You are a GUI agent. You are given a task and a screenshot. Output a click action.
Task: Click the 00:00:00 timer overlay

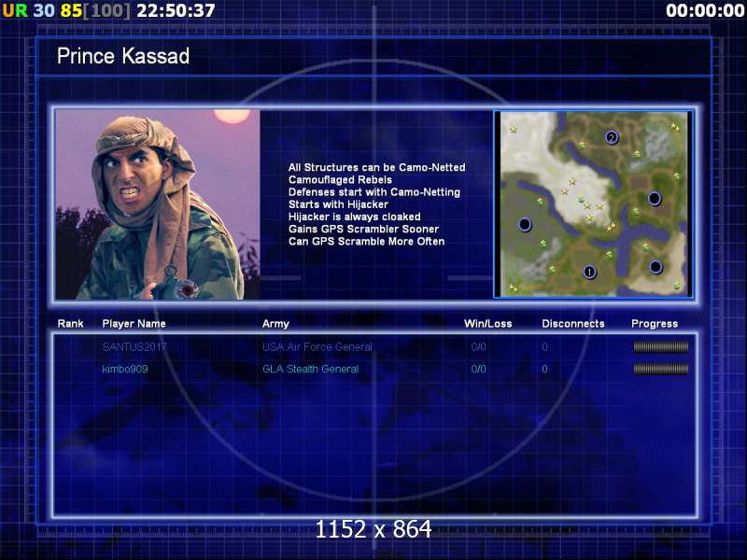705,10
